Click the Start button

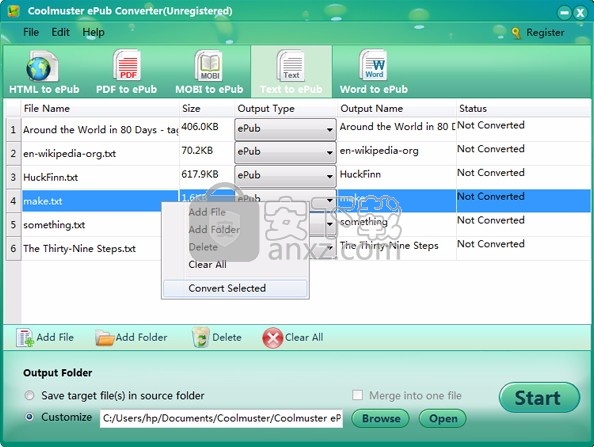pos(539,398)
